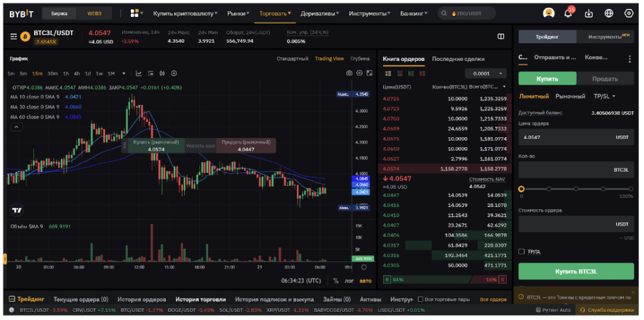
Task: Check the 'Все торговые пары' checkbox
Action: click(421, 299)
